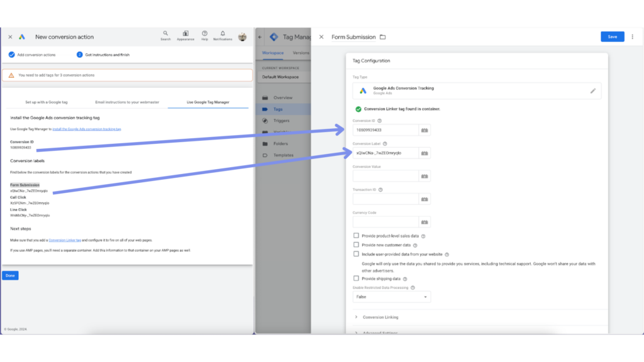Open the three-dot more options menu
The width and height of the screenshot is (644, 362).
(633, 37)
